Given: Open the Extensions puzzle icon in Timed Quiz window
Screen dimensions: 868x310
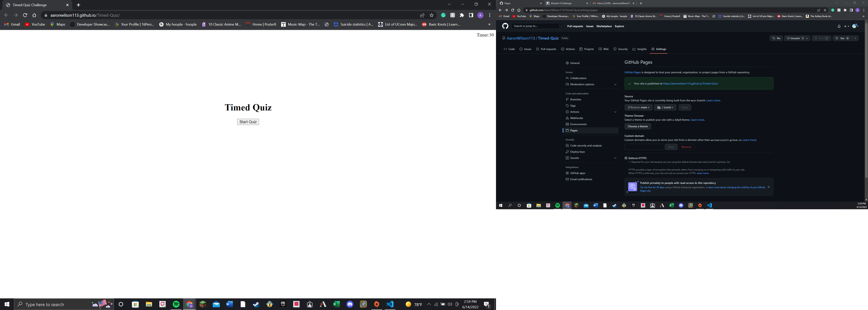Looking at the screenshot, I should 462,15.
